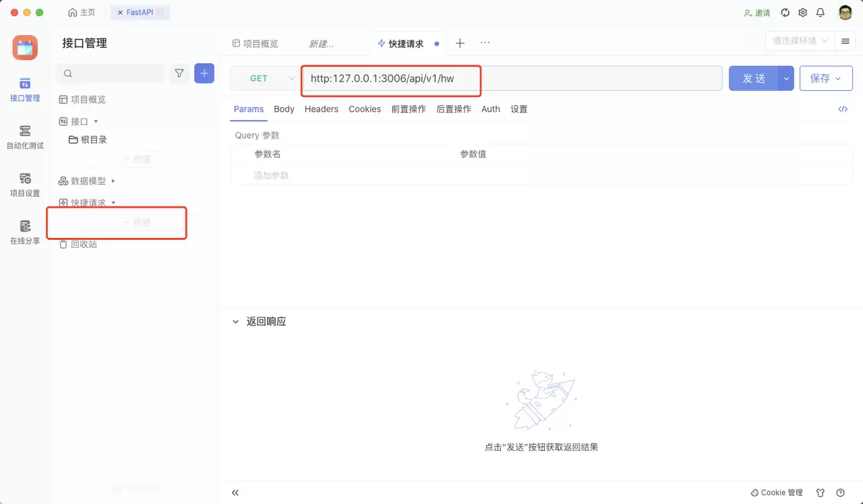Go to the 主页 home tab
Screen dimensions: 863x504
[82, 13]
